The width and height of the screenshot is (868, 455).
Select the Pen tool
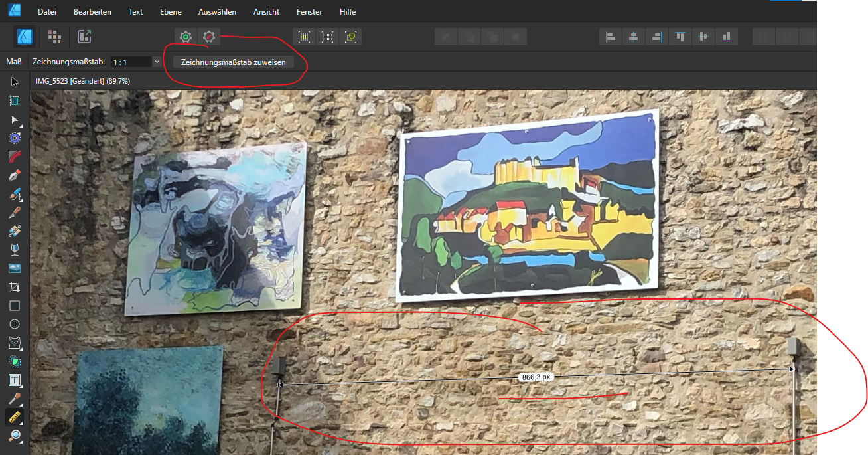click(x=15, y=176)
